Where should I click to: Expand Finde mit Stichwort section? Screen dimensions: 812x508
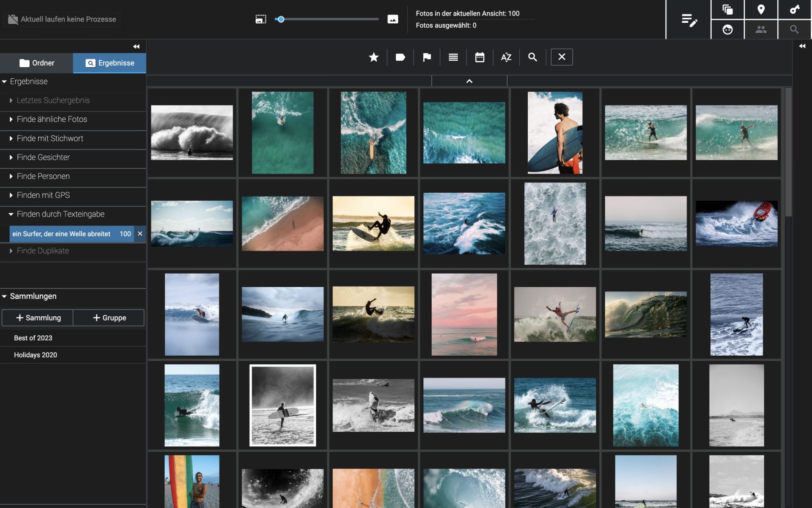[50, 138]
